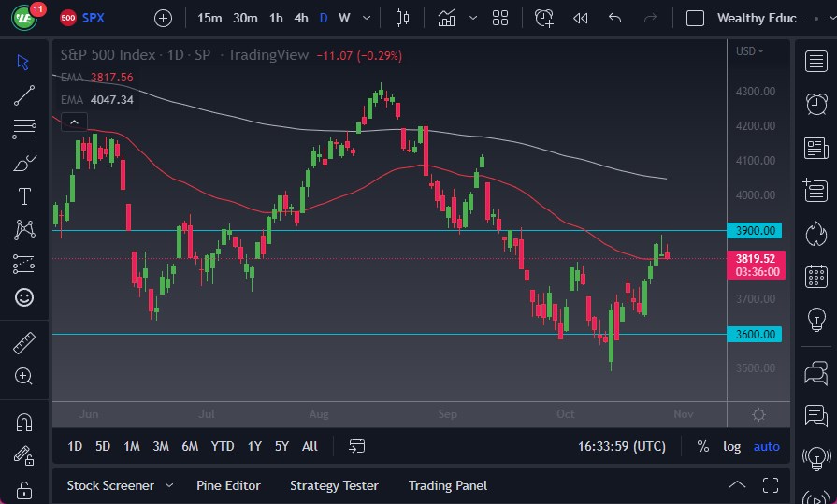
Task: Toggle the percent scale option
Action: (x=702, y=446)
